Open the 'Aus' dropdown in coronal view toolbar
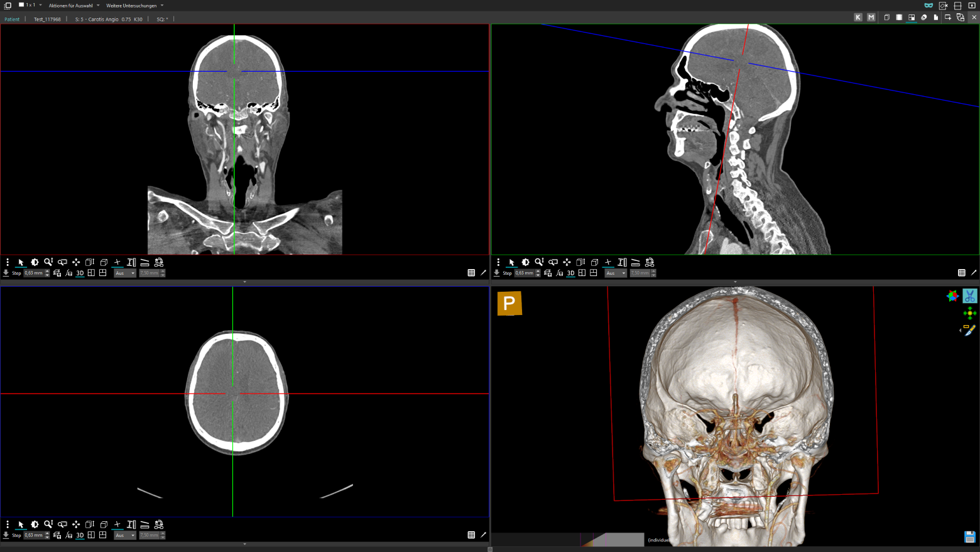 (x=124, y=273)
